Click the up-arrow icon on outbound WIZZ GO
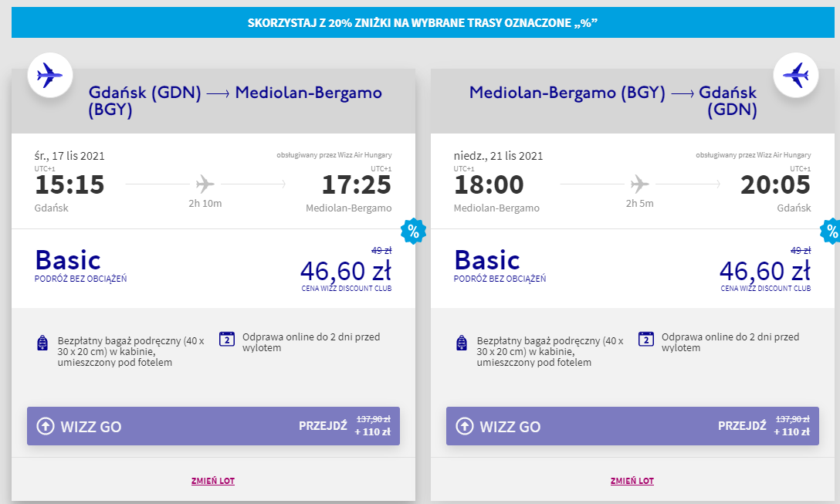Image resolution: width=840 pixels, height=504 pixels. [x=46, y=426]
